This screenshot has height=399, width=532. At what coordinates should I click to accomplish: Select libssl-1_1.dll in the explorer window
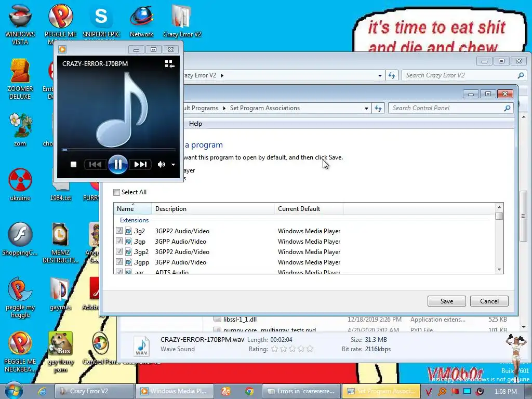[x=240, y=320]
